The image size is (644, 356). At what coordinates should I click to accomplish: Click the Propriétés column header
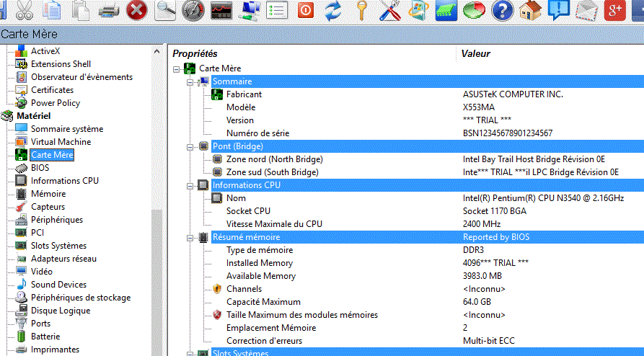195,54
